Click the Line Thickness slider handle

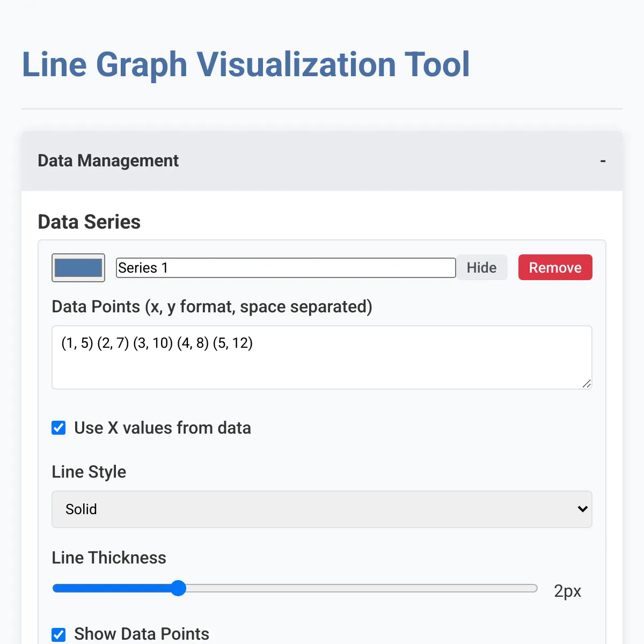[178, 588]
